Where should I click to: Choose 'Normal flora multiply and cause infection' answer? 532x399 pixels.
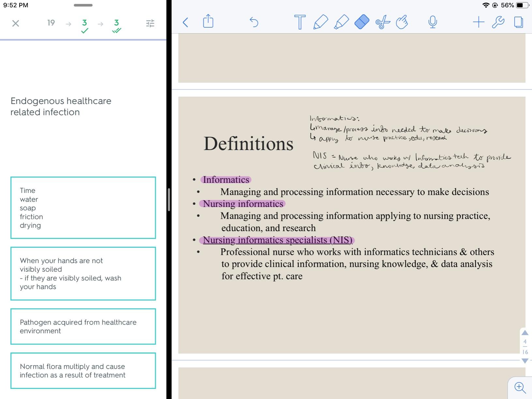click(x=83, y=371)
